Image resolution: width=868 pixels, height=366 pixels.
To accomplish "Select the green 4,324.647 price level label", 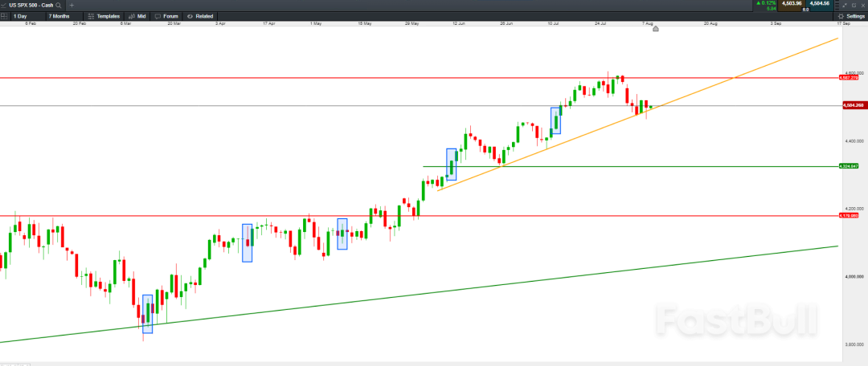I will [x=848, y=166].
